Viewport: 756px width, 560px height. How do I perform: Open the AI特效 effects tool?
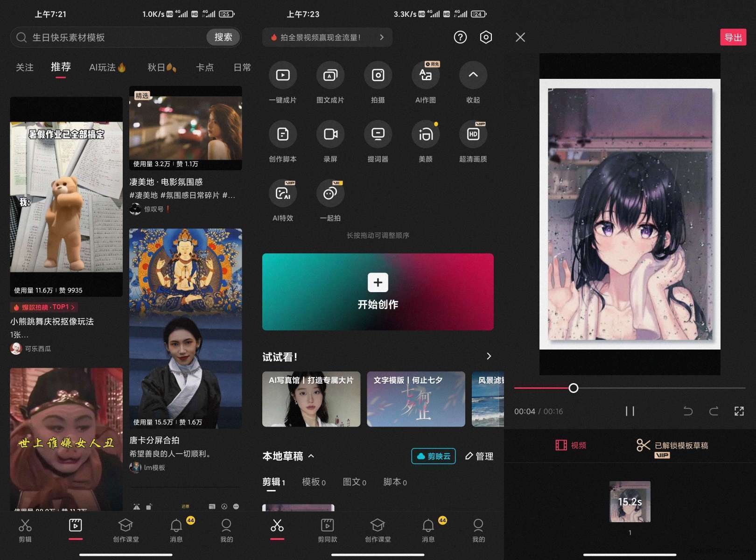[283, 201]
